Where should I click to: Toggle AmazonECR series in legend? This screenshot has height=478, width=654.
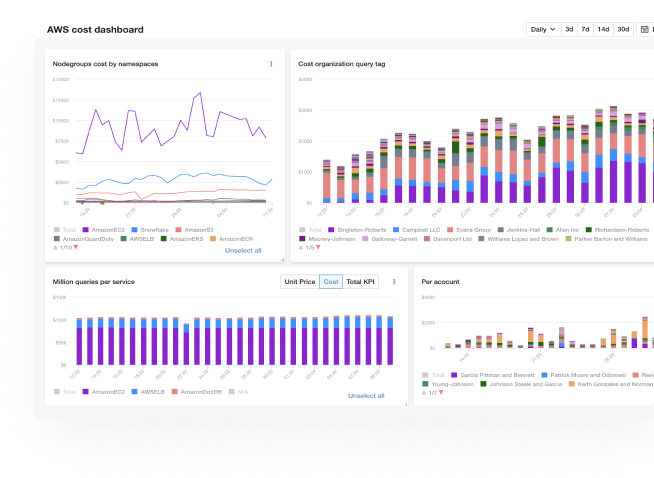[231, 239]
